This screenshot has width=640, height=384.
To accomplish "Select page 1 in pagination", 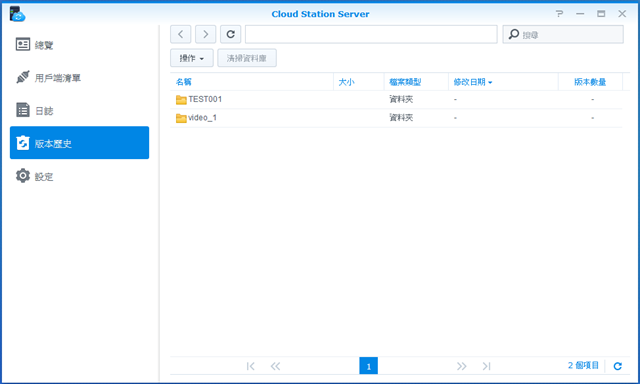I will [369, 366].
